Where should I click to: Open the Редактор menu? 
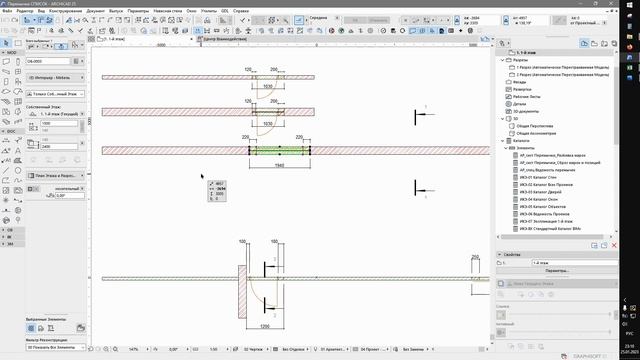(25, 11)
